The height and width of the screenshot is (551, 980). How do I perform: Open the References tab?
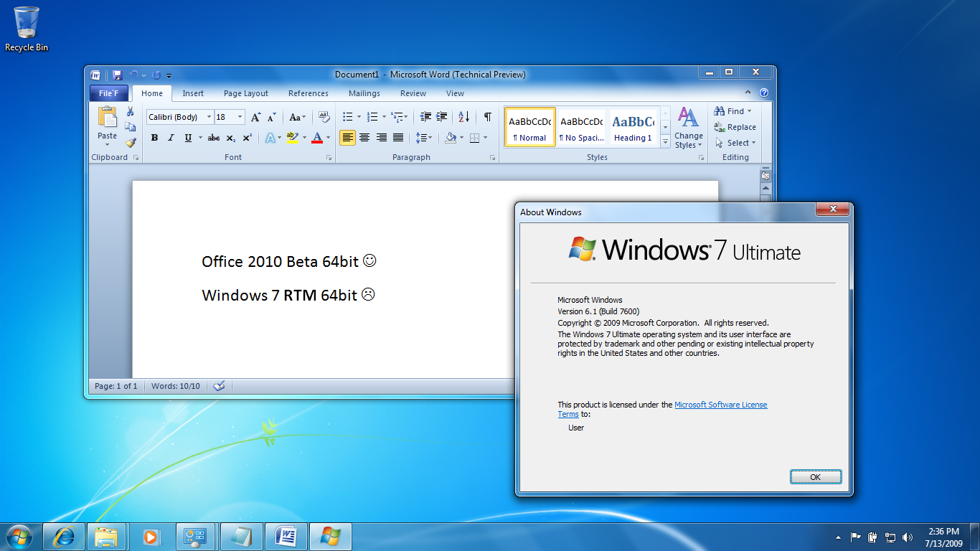click(x=308, y=93)
